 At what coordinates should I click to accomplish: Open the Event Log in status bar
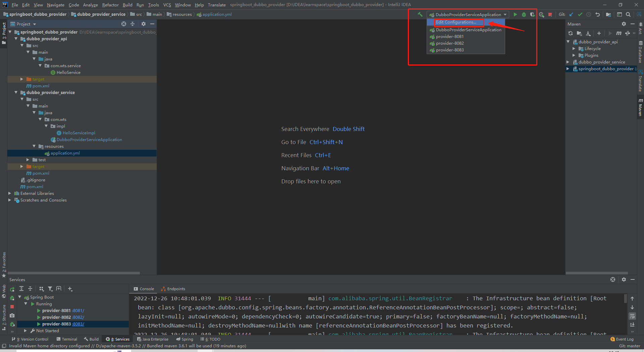pos(622,339)
